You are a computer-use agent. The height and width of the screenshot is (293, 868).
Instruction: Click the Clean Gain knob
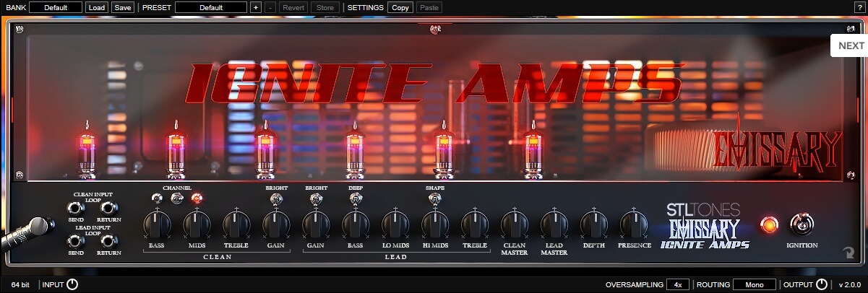pos(275,224)
